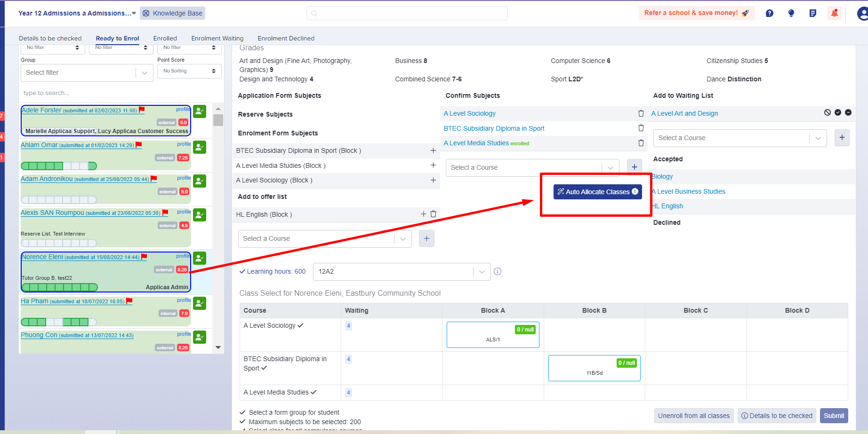Add A Level Sociology (Block) with plus
Image resolution: width=868 pixels, height=434 pixels.
(433, 180)
